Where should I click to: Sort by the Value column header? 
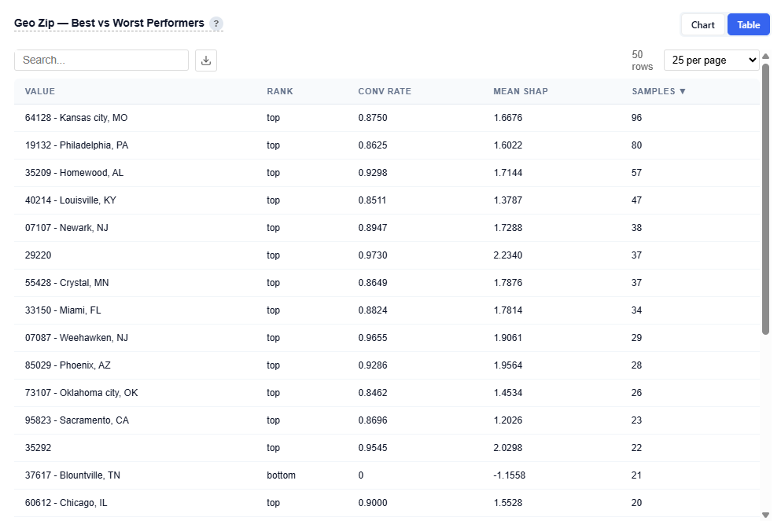tap(40, 91)
